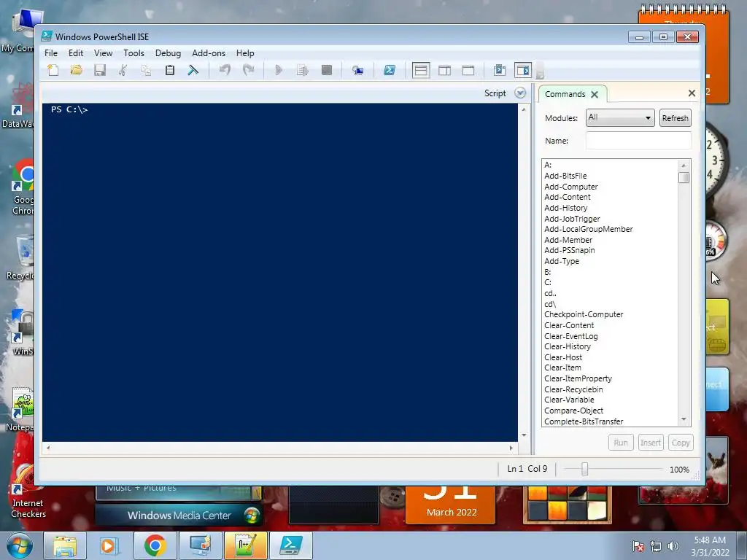Select Complete-BitsTransfer in the command list
Viewport: 747px width, 560px height.
point(584,421)
